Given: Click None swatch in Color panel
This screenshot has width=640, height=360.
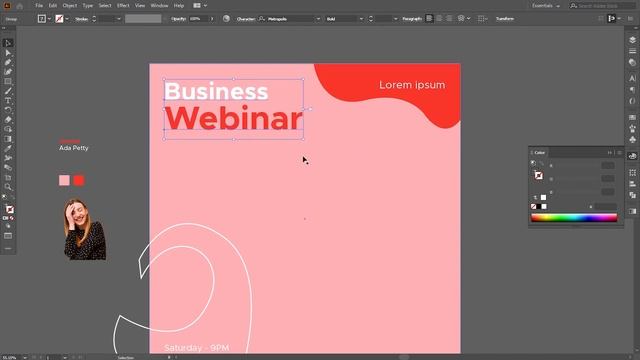Looking at the screenshot, I should tap(533, 207).
